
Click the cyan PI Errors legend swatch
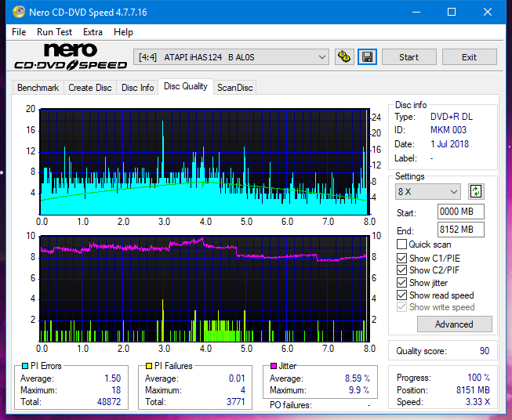25,366
